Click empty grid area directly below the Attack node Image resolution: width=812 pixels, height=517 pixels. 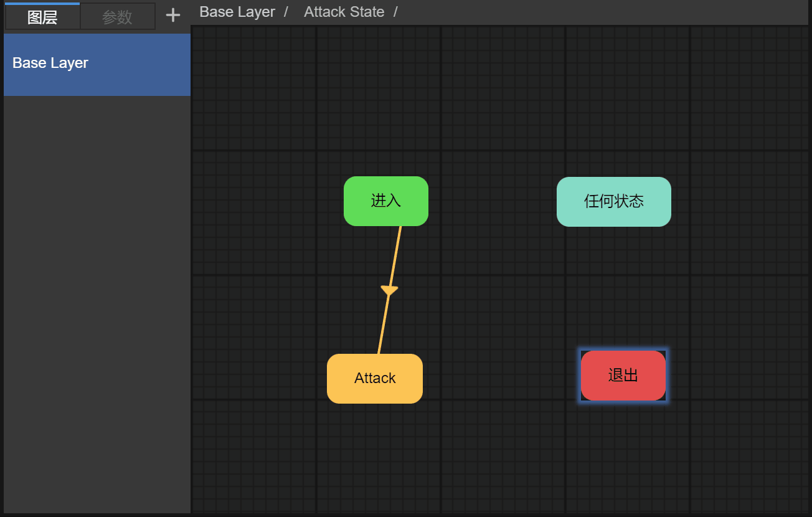(374, 455)
